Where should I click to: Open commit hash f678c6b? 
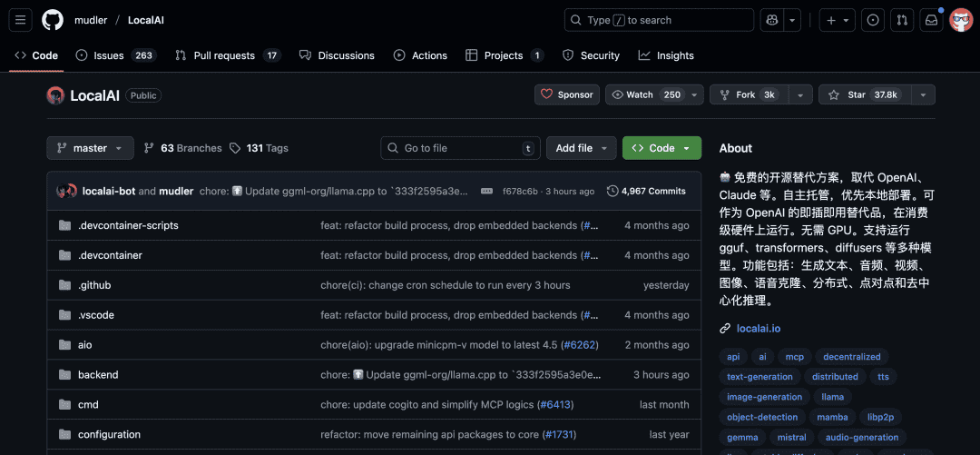pos(520,191)
